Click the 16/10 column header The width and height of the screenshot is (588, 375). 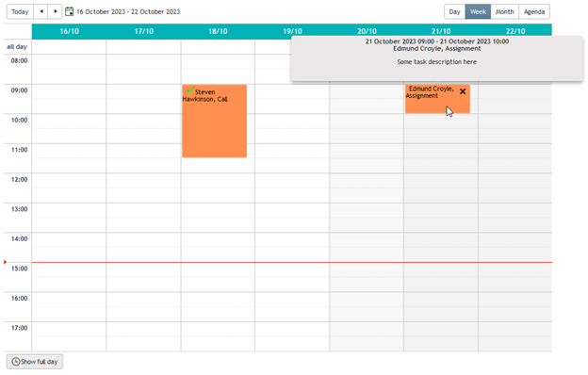tap(69, 31)
